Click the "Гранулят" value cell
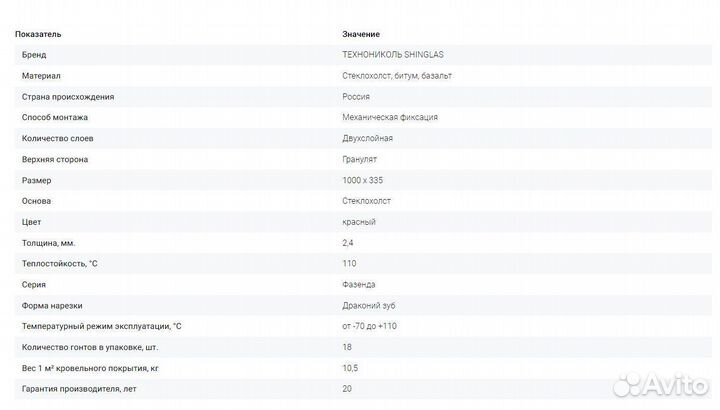 click(360, 159)
